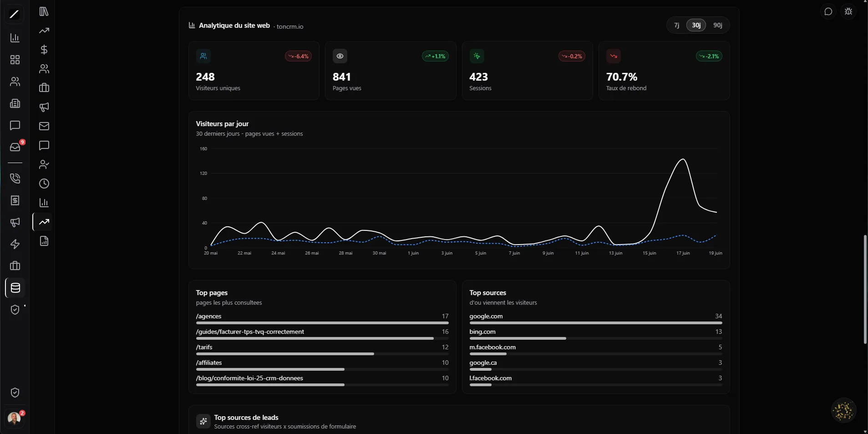Switch to the 7j time range
Image resolution: width=868 pixels, height=434 pixels.
click(677, 25)
